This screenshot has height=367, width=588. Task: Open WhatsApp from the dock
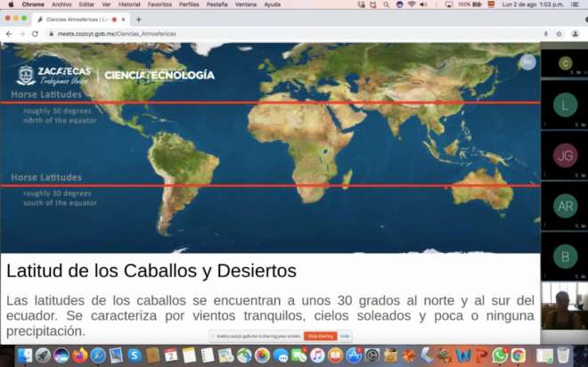click(x=500, y=355)
